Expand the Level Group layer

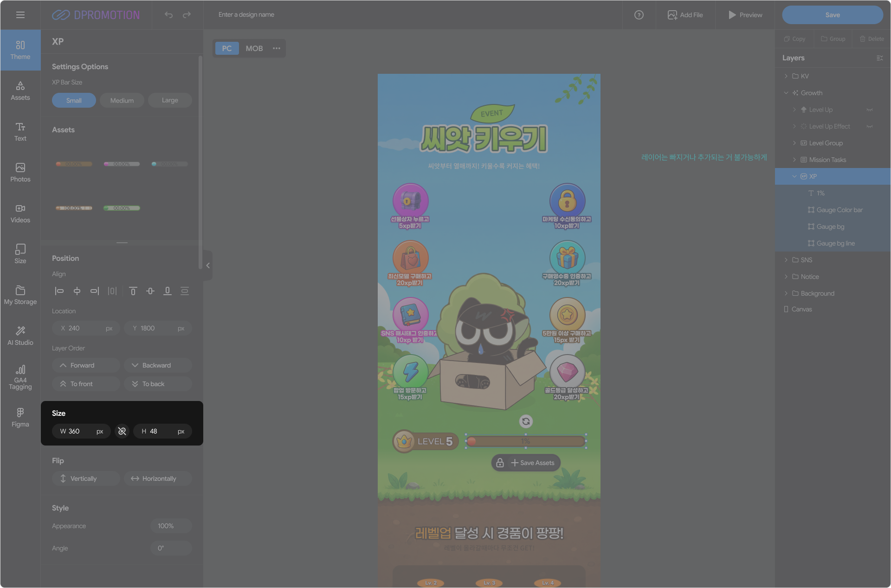pos(794,143)
